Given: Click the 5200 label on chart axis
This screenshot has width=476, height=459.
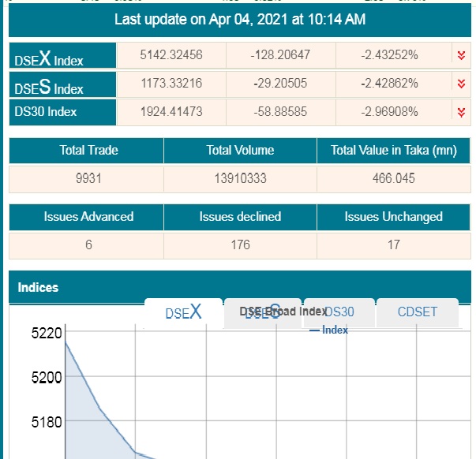Looking at the screenshot, I should pos(46,377).
